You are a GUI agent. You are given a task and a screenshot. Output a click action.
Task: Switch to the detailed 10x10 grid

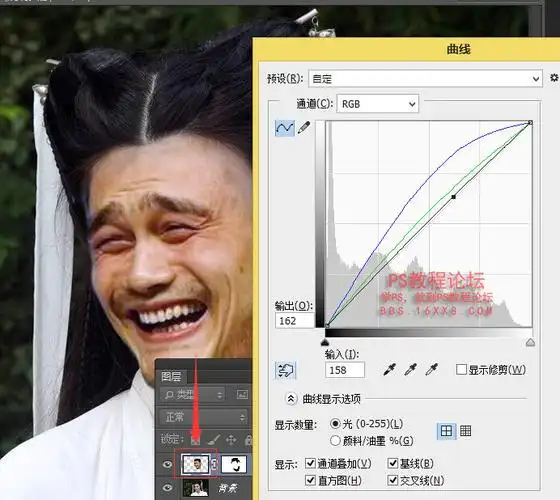465,431
